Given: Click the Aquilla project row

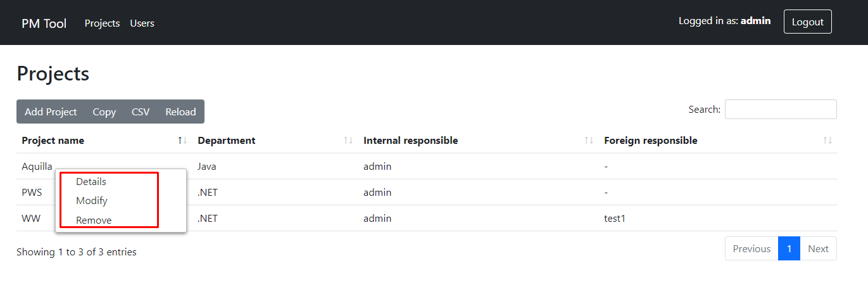Looking at the screenshot, I should tap(37, 166).
